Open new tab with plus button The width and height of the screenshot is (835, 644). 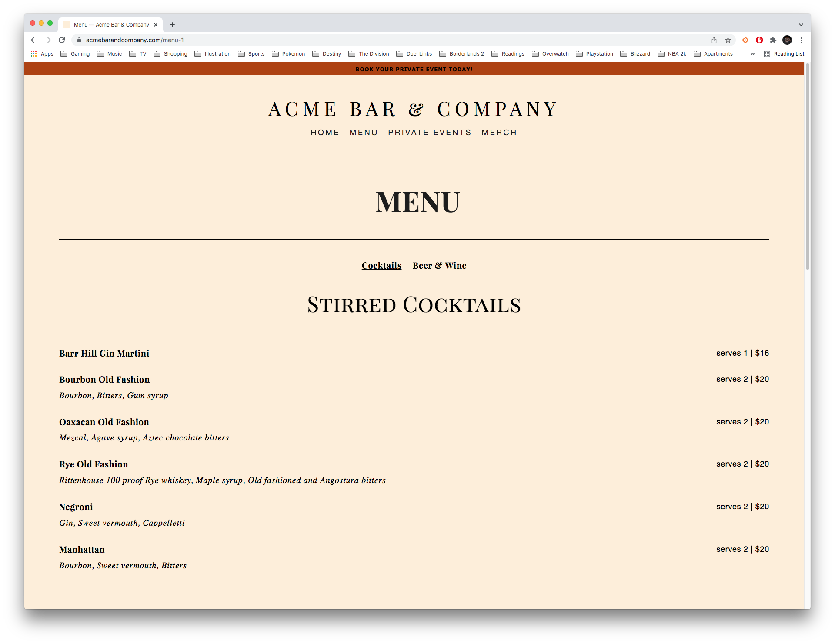click(x=172, y=25)
